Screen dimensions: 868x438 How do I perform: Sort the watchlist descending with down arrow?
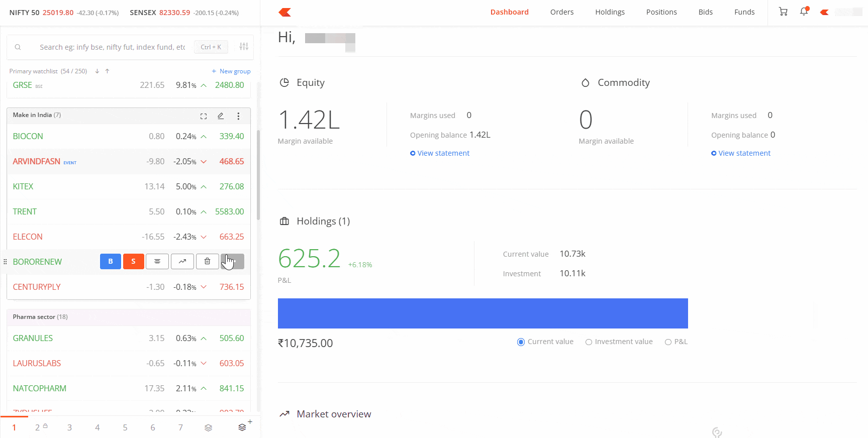pos(97,71)
